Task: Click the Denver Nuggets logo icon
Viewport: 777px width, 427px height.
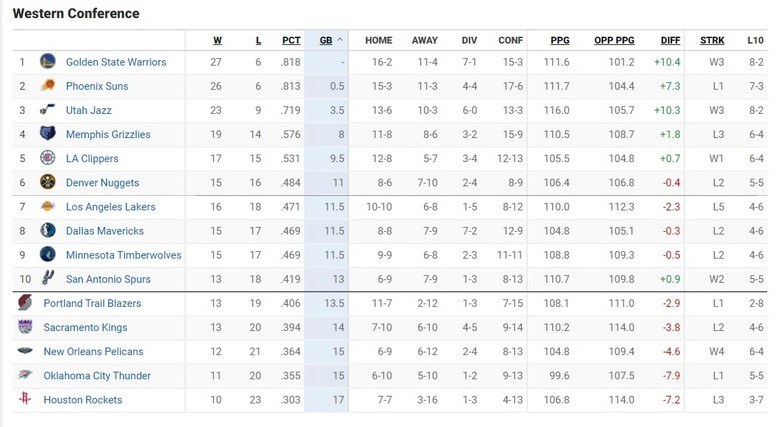Action: pos(47,183)
